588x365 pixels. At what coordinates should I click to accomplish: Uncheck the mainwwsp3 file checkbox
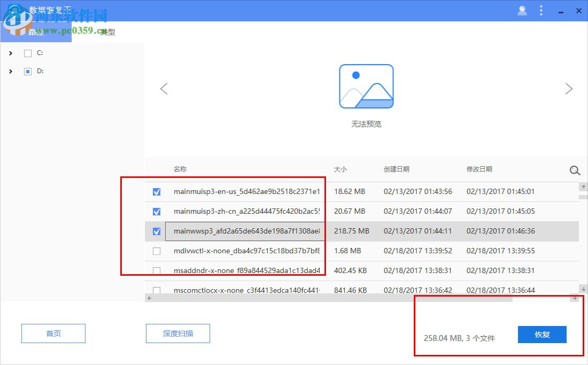[156, 231]
